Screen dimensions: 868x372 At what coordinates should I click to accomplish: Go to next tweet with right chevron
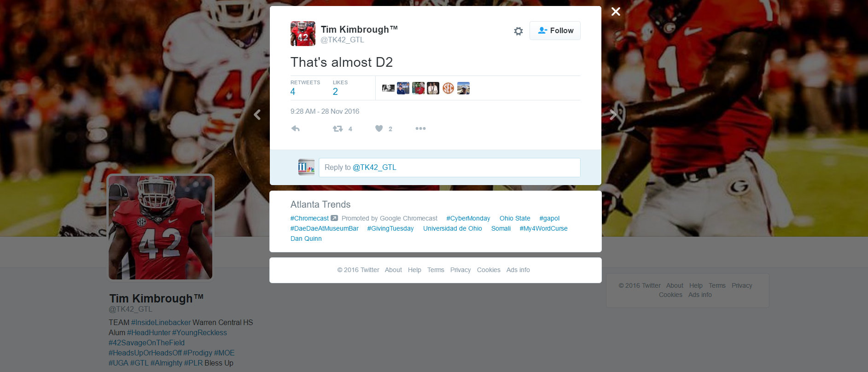click(x=613, y=115)
